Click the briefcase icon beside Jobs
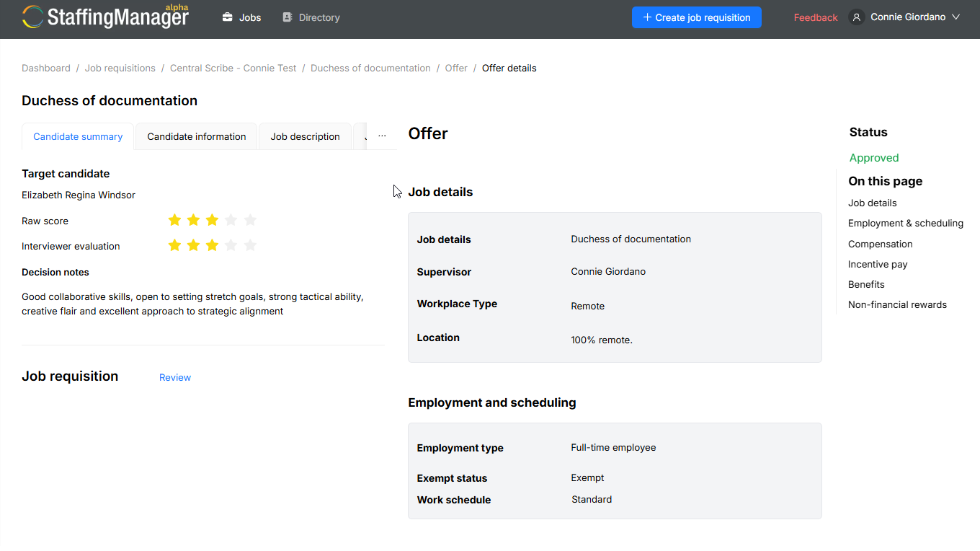Viewport: 980px width, 551px height. (x=228, y=17)
